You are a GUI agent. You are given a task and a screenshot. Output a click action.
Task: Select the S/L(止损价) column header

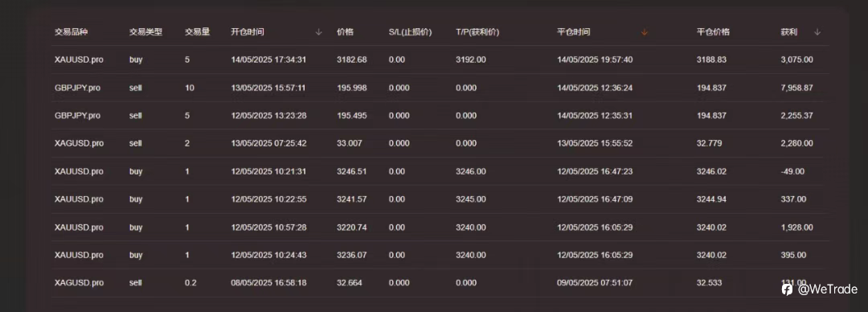(410, 32)
